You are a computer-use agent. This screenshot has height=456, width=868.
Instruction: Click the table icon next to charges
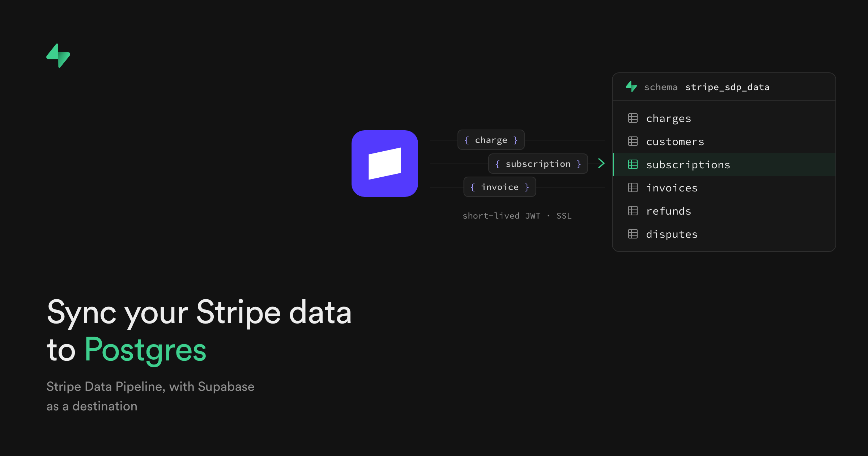pos(633,118)
